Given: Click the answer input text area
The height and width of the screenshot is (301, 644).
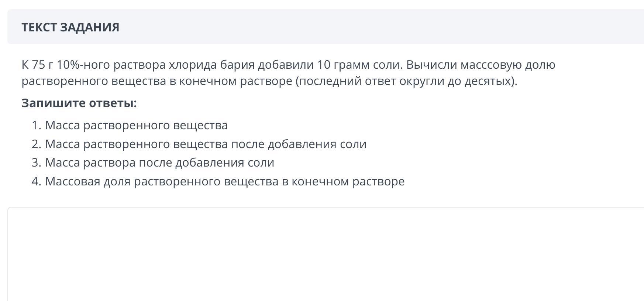Looking at the screenshot, I should (x=325, y=255).
